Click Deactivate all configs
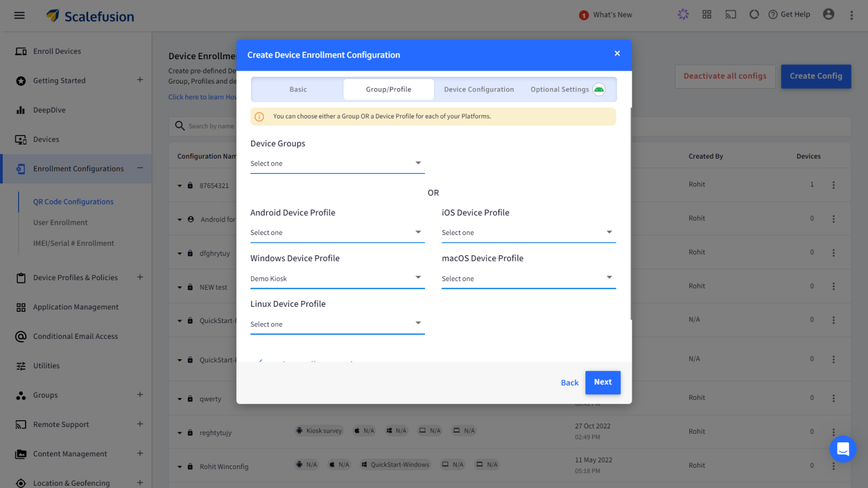The image size is (868, 488). click(x=725, y=76)
